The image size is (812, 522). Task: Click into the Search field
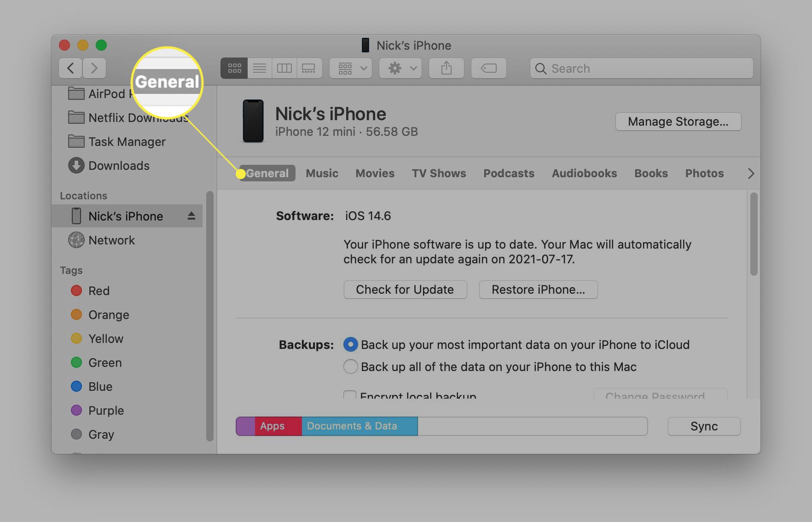pyautogui.click(x=641, y=68)
